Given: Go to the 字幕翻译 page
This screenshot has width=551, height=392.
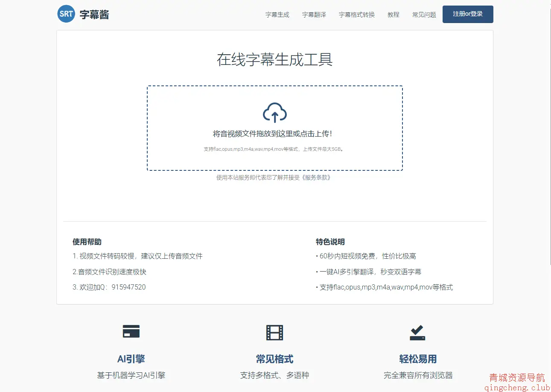Looking at the screenshot, I should [314, 15].
